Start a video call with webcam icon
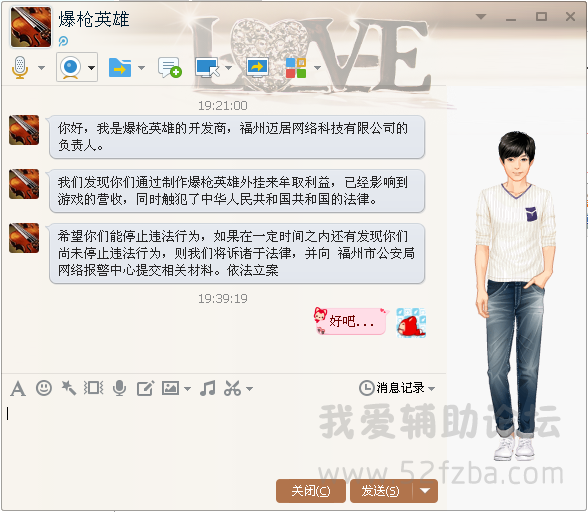Viewport: 588px width, 512px height. click(70, 68)
